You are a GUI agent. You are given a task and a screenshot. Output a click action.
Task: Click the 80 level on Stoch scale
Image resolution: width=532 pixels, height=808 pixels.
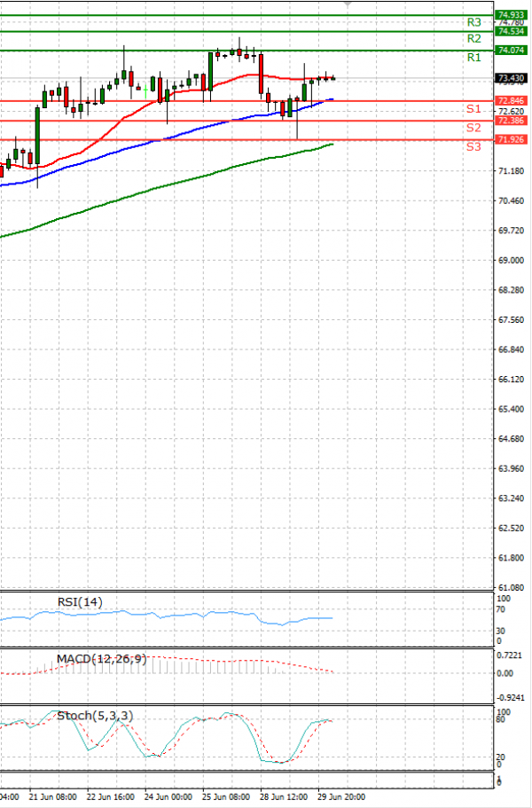click(500, 720)
